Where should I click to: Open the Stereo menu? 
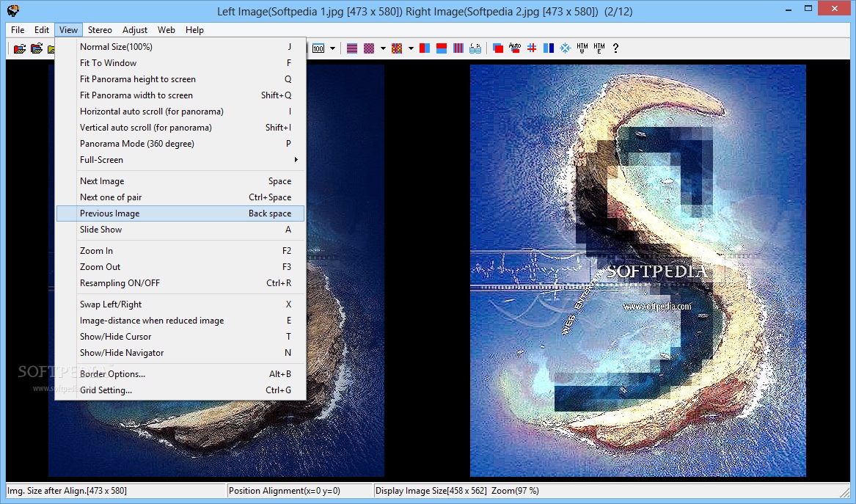[x=100, y=30]
